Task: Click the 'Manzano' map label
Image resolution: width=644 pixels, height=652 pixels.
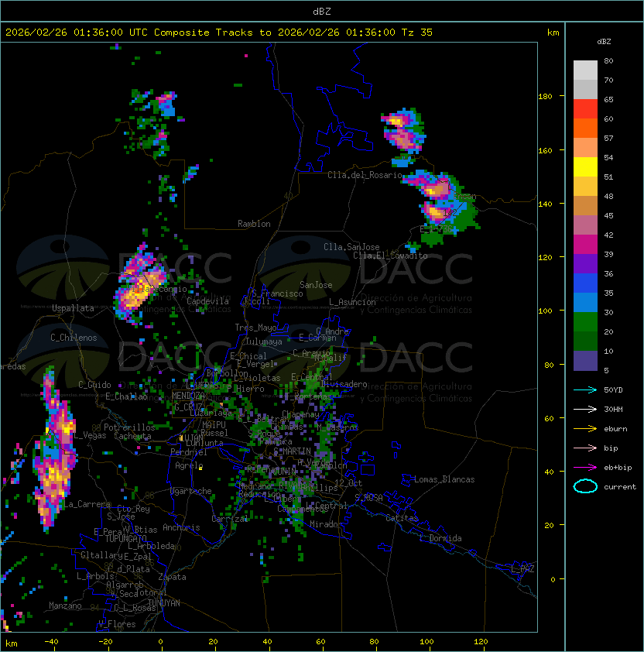Action: [65, 606]
